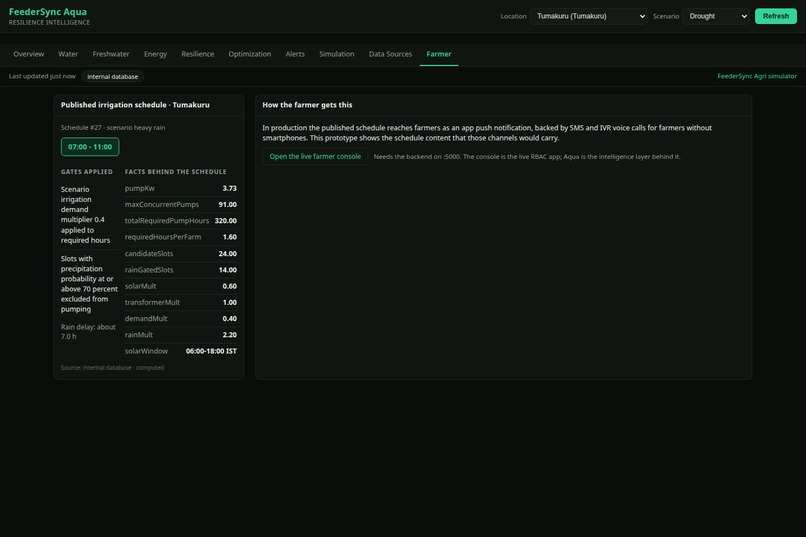This screenshot has width=806, height=537.
Task: Select the transformerMult label
Action: point(152,302)
